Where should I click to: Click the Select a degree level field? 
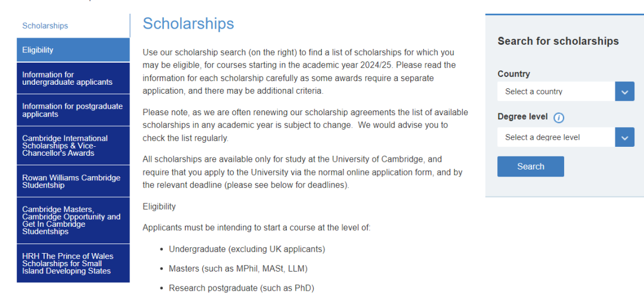556,137
